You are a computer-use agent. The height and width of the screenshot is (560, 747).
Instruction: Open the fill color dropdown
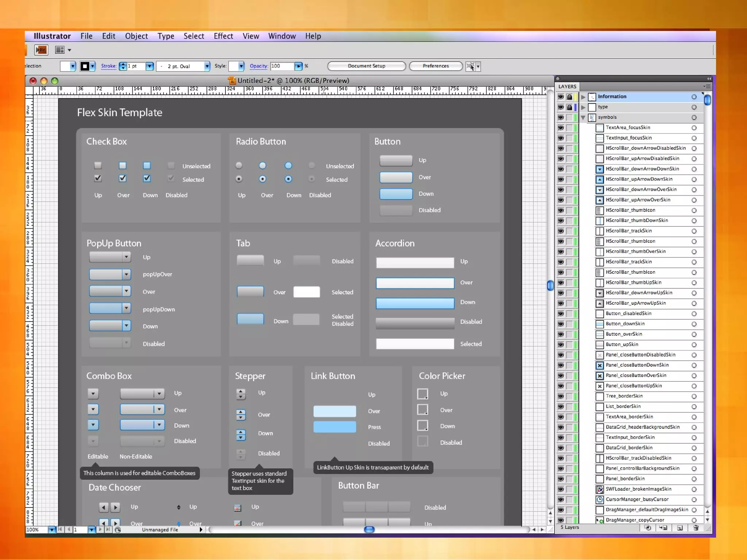(73, 66)
